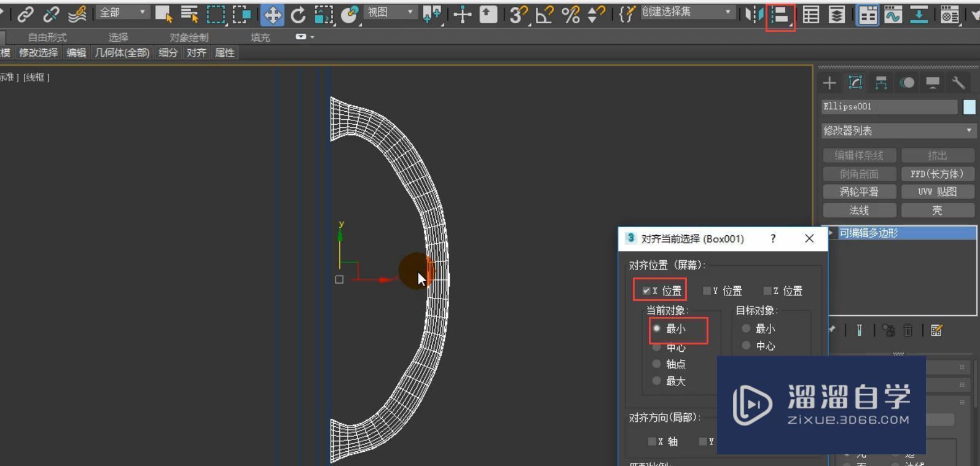Switch to the Display panel monitor icon
Image resolution: width=980 pixels, height=466 pixels.
point(933,82)
